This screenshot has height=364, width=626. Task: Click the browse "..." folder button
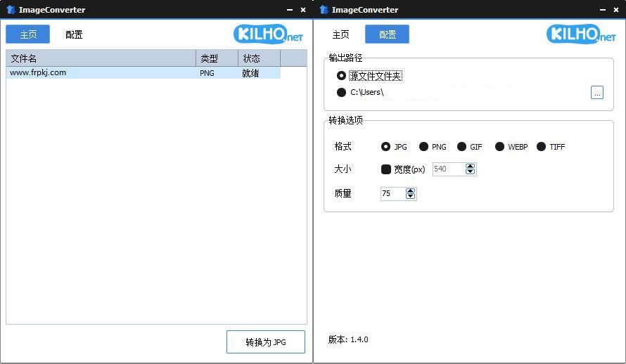click(597, 93)
